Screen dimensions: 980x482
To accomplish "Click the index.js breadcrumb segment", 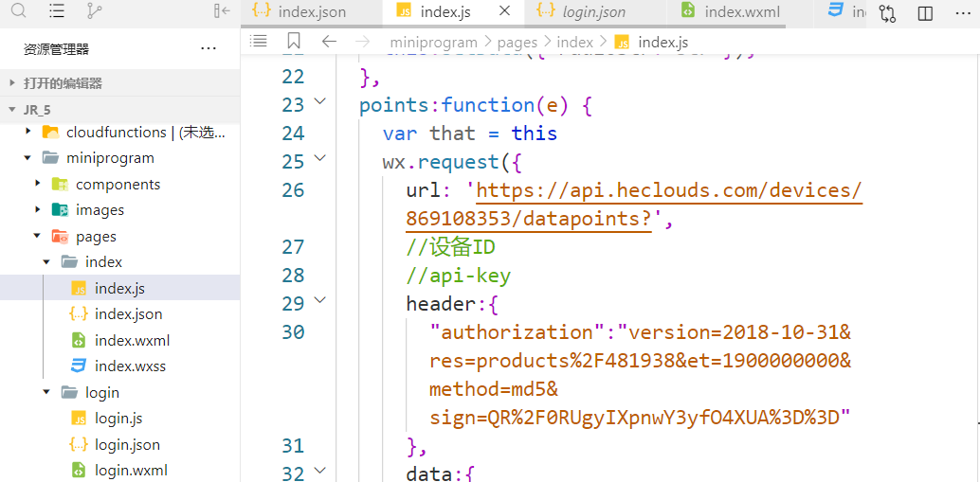I will 663,42.
